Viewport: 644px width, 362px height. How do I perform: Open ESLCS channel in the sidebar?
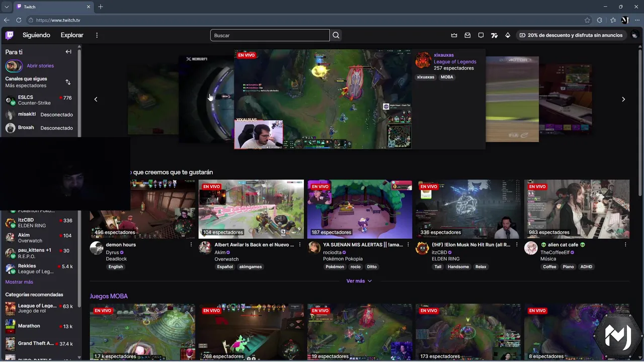[39, 100]
